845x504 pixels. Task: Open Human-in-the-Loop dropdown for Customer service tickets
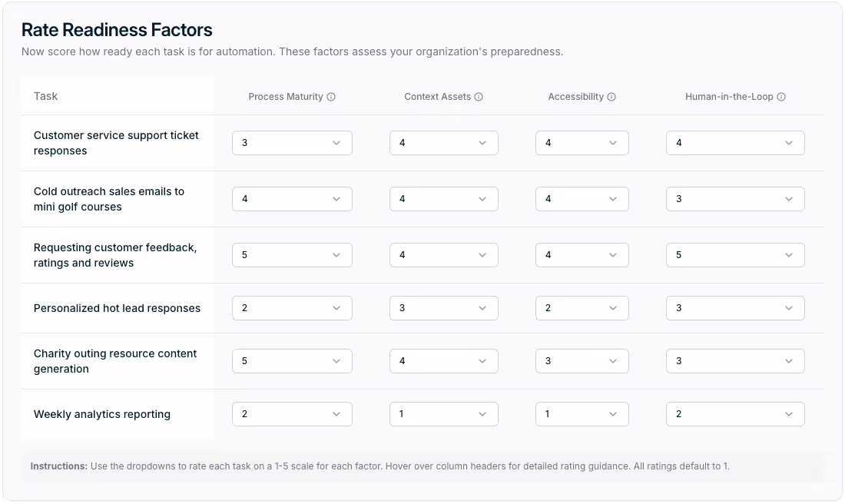(x=734, y=143)
